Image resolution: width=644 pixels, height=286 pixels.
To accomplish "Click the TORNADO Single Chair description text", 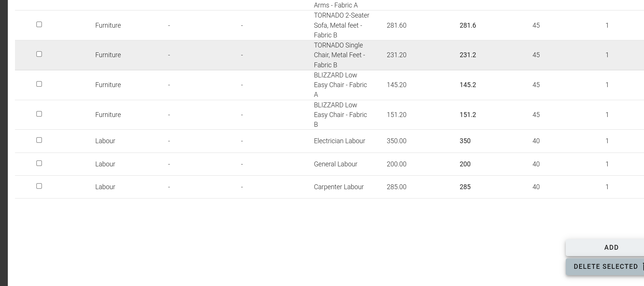I will click(340, 55).
